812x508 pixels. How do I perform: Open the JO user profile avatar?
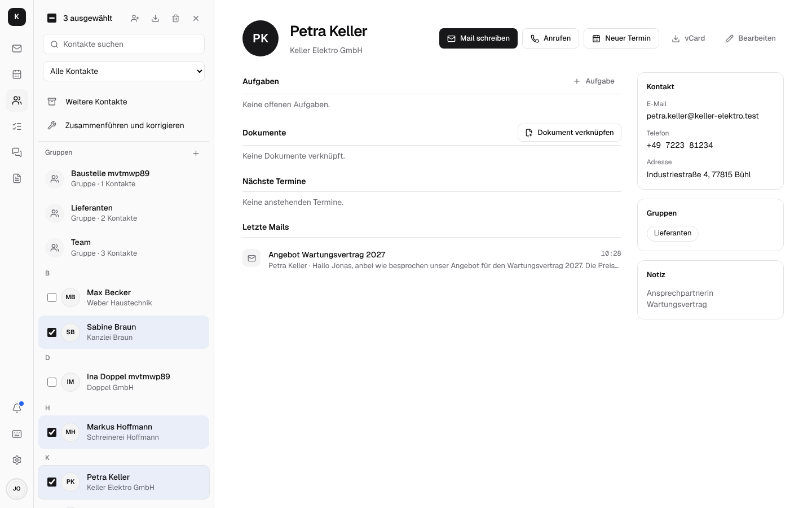tap(17, 489)
